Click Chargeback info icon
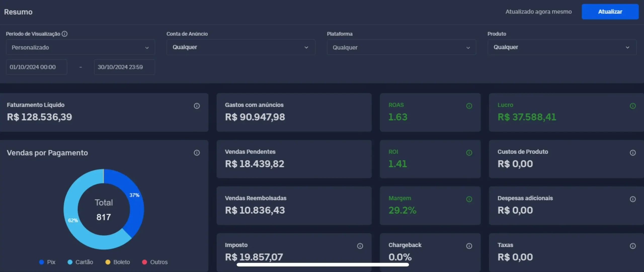This screenshot has height=272, width=644. (x=469, y=246)
